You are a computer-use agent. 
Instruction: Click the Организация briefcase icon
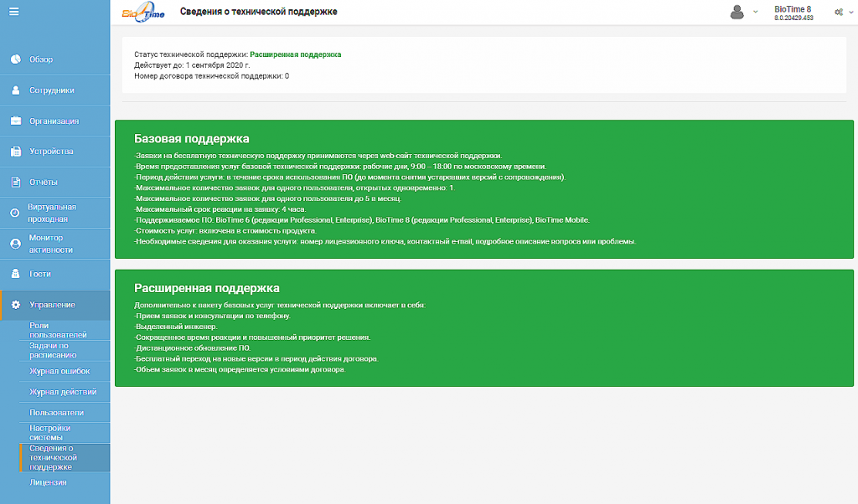pos(16,121)
